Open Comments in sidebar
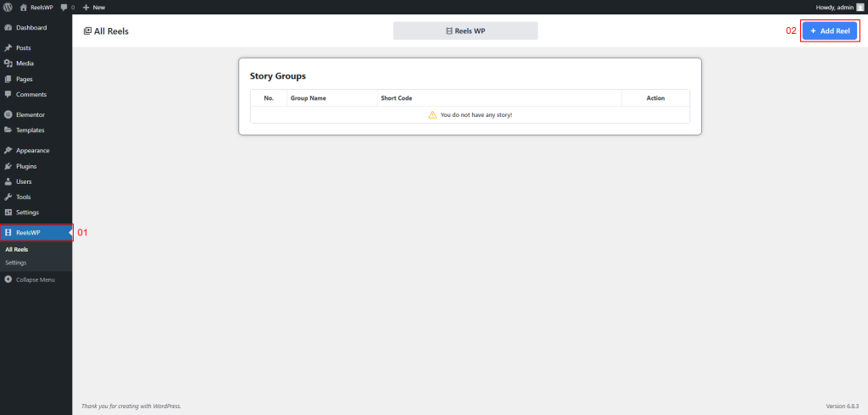Screen dimensions: 868x415 click(x=31, y=94)
